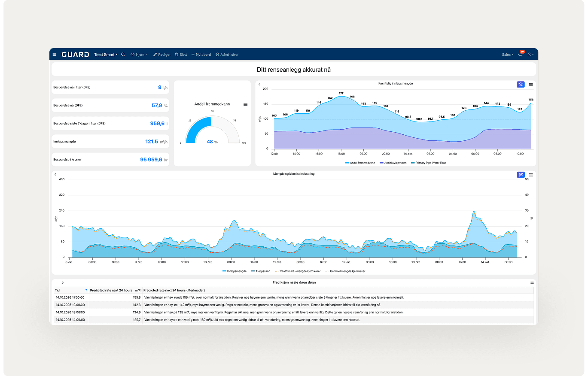Open the Treat Smart dropdown
588x376 pixels.
[x=106, y=55]
